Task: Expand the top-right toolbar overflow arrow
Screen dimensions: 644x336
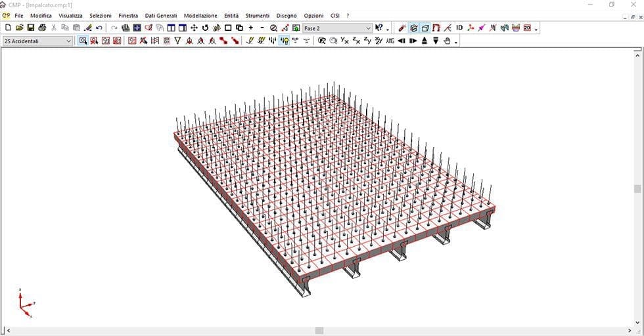Action: point(536,29)
